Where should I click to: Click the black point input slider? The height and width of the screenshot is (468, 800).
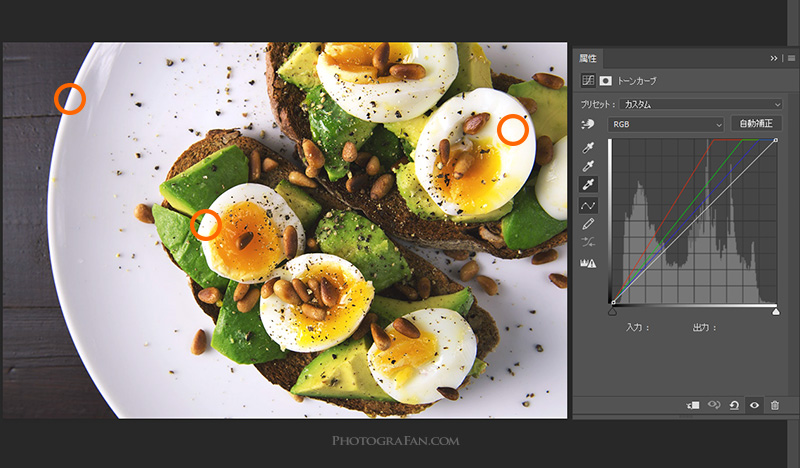pos(613,311)
